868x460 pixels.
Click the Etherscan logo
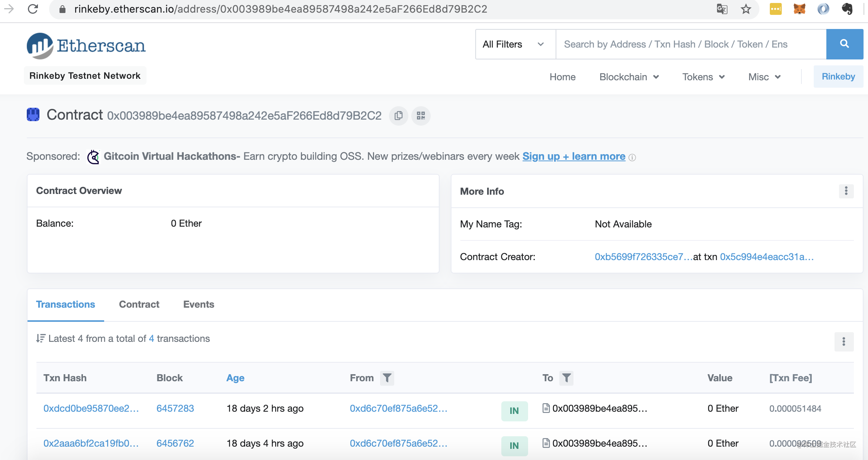(x=86, y=46)
